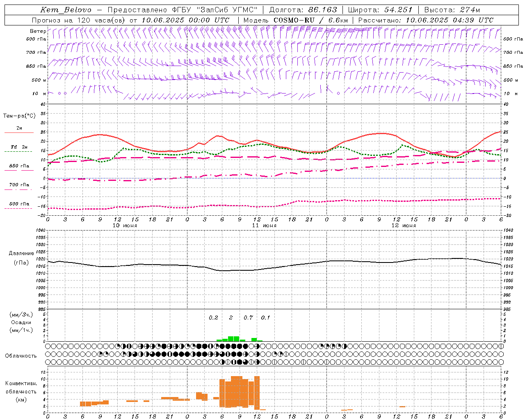Select the 'Широта: 54.251' latitude text

[x=380, y=10]
